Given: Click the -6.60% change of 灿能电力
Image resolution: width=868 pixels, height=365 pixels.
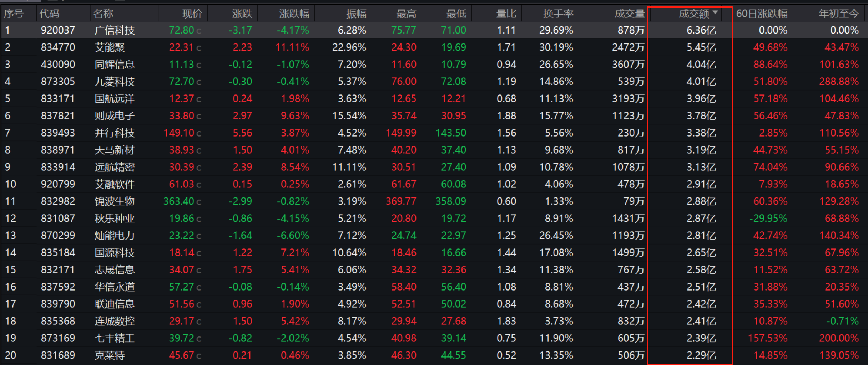Looking at the screenshot, I should point(293,236).
